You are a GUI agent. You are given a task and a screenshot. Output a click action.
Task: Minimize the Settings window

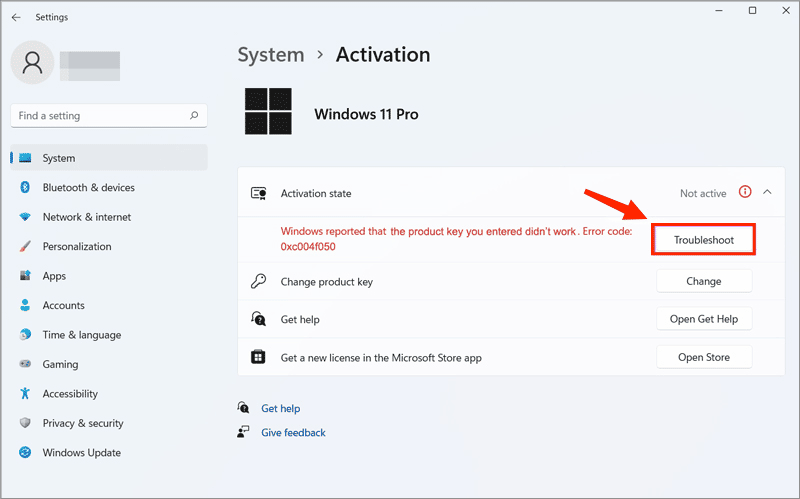[719, 10]
